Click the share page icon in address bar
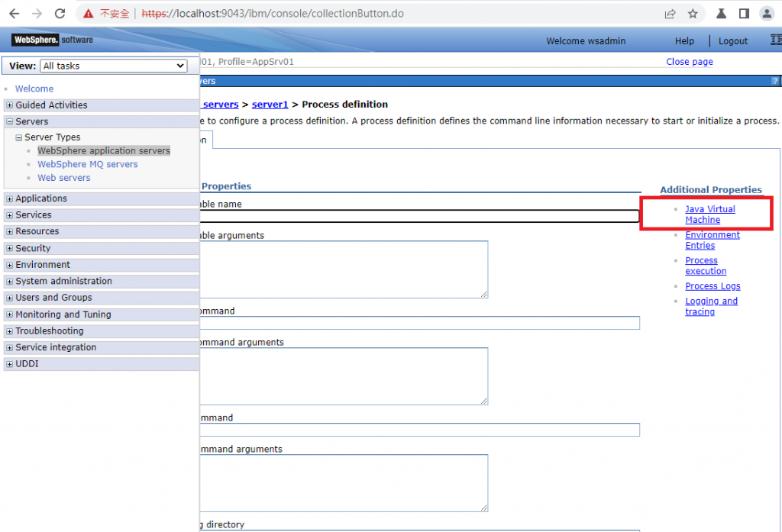The width and height of the screenshot is (782, 532). pos(670,14)
